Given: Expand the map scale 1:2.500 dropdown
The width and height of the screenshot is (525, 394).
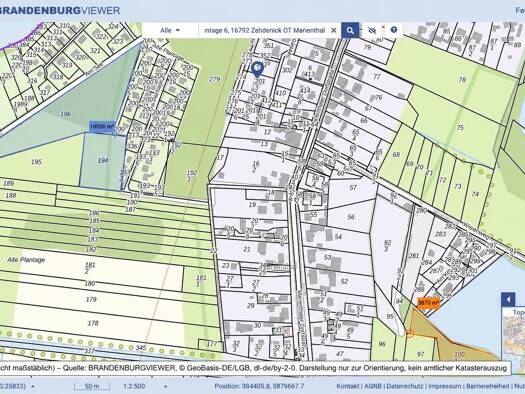Looking at the screenshot, I should coord(165,386).
